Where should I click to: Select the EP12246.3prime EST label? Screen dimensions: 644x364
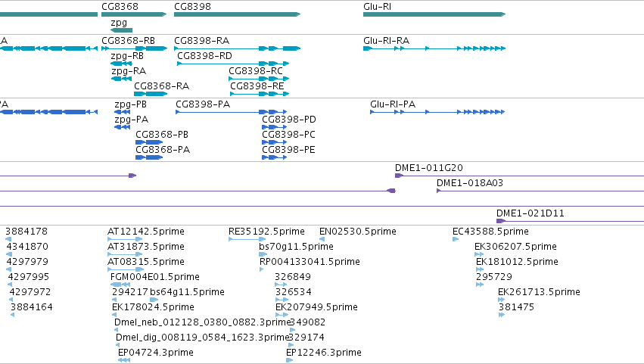[324, 353]
